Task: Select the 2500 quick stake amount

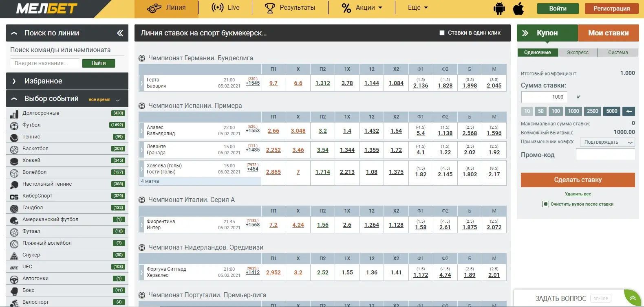Action: (593, 111)
